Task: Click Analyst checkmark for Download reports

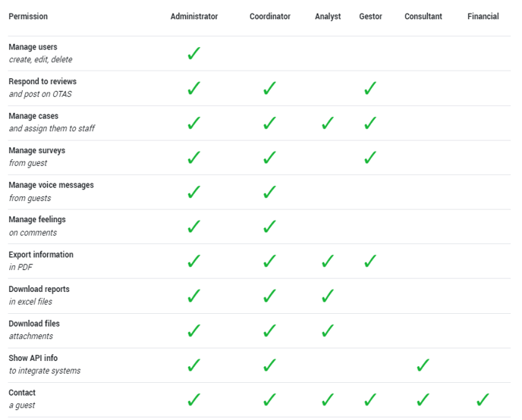Action: [328, 296]
